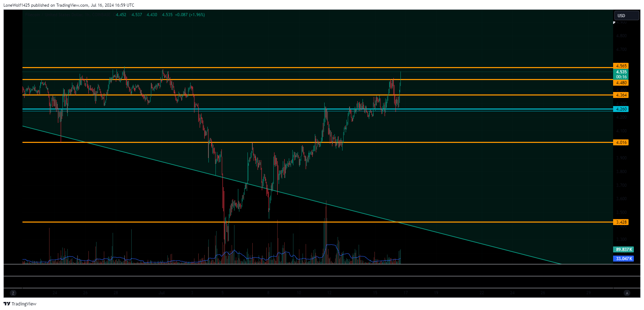Click the A auto-scale button
The height and width of the screenshot is (310, 644).
tap(627, 293)
